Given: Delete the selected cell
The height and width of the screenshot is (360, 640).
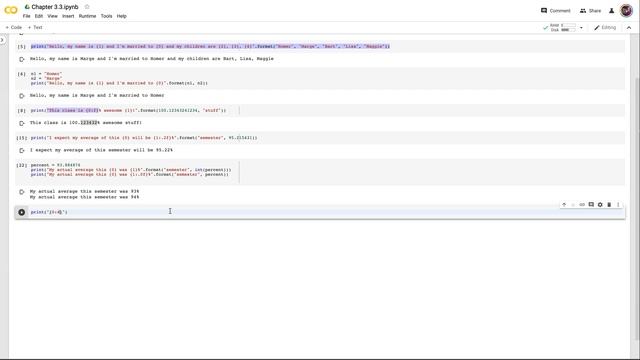Looking at the screenshot, I should click(x=609, y=204).
